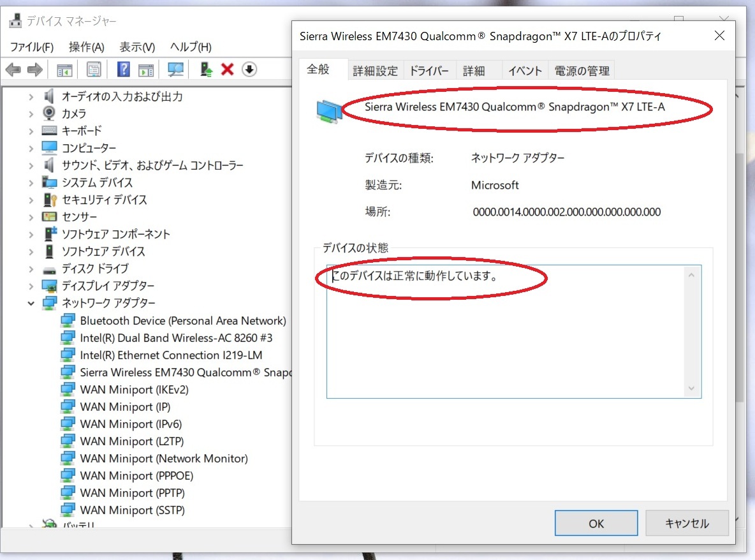
Task: Select WAN Miniport (IPv6) in the tree
Action: (x=131, y=424)
